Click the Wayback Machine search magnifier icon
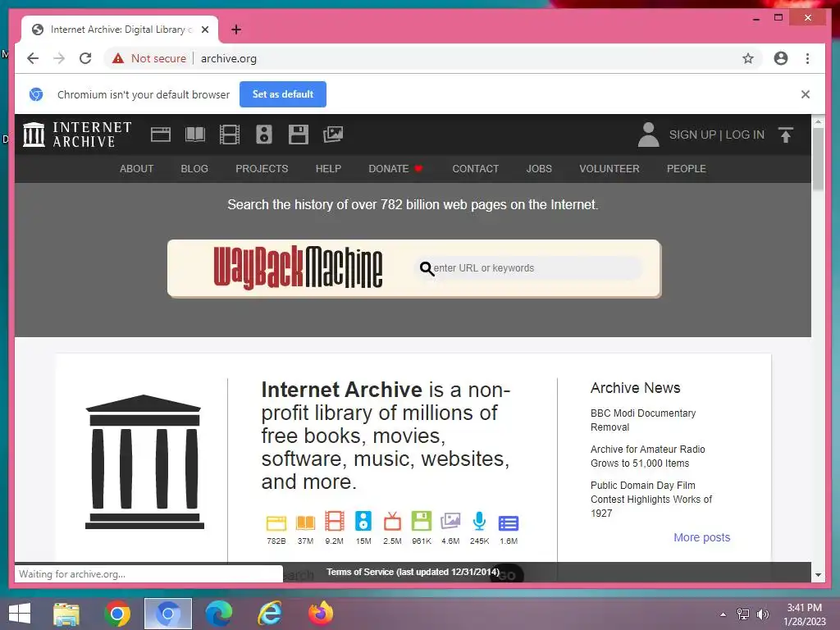Screen dimensions: 840x630 point(427,268)
